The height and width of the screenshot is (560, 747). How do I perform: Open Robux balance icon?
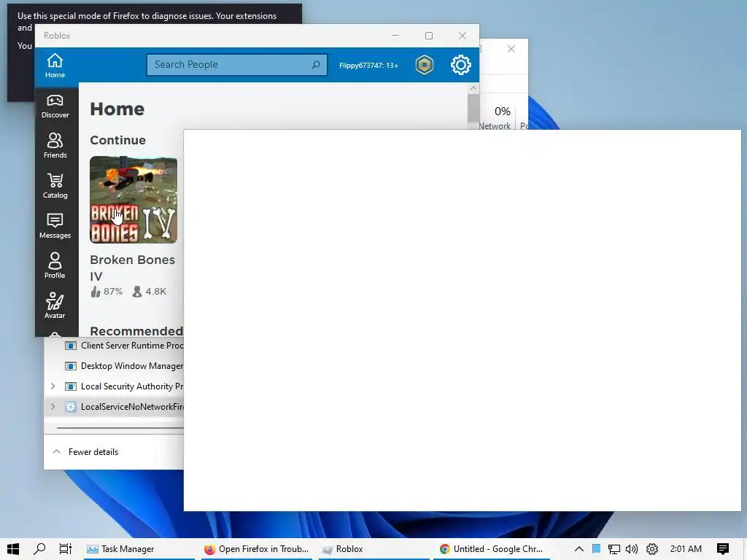pos(425,65)
